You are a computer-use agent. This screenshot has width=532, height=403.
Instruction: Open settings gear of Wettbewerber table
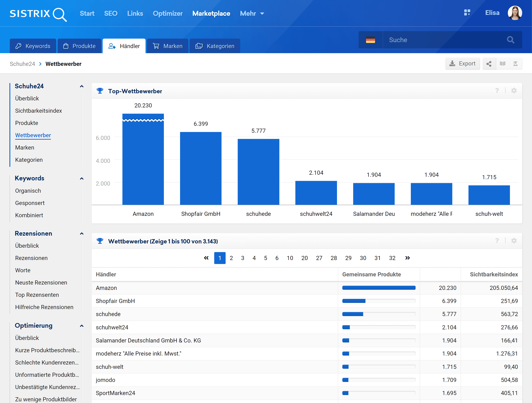(x=514, y=241)
